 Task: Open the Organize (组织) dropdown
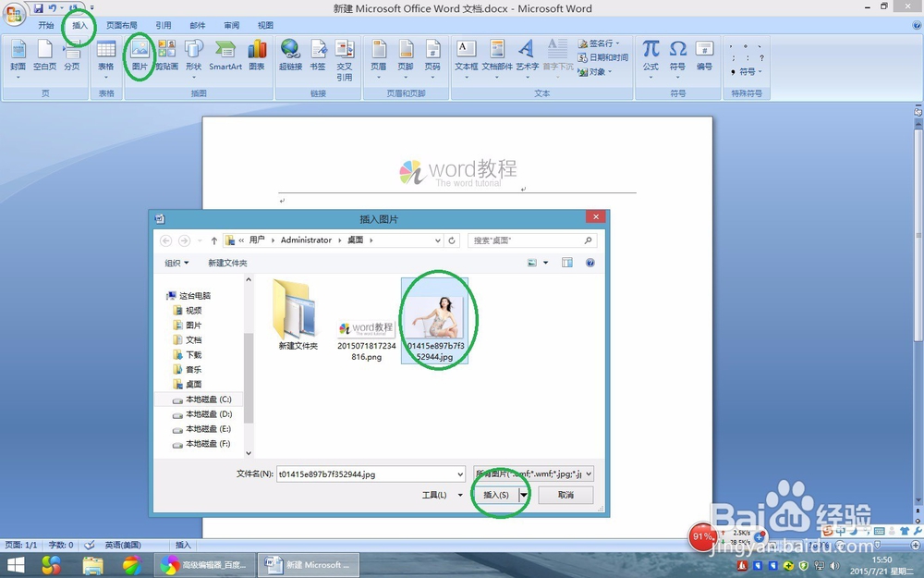(x=176, y=263)
